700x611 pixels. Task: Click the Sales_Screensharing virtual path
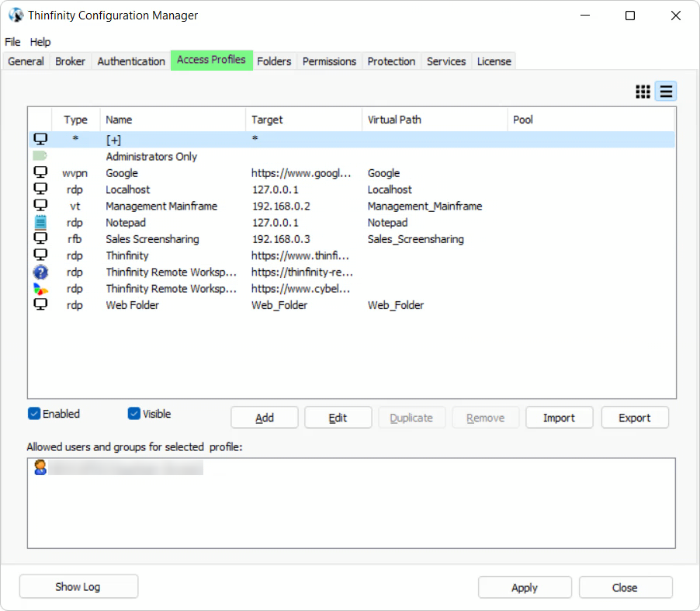point(416,239)
